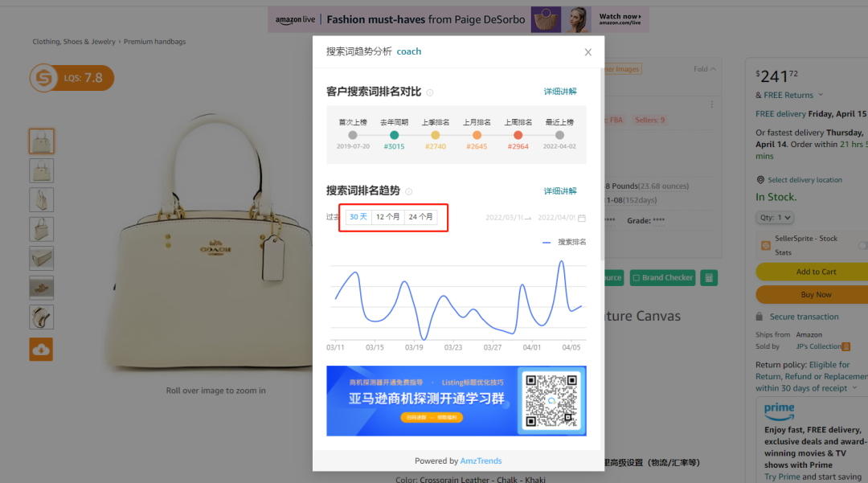Click the Buy Now button
Viewport: 868px width, 483px height.
816,295
